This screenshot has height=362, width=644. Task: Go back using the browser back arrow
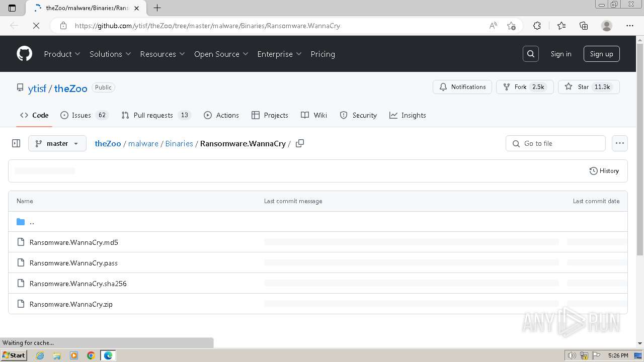[x=14, y=26]
